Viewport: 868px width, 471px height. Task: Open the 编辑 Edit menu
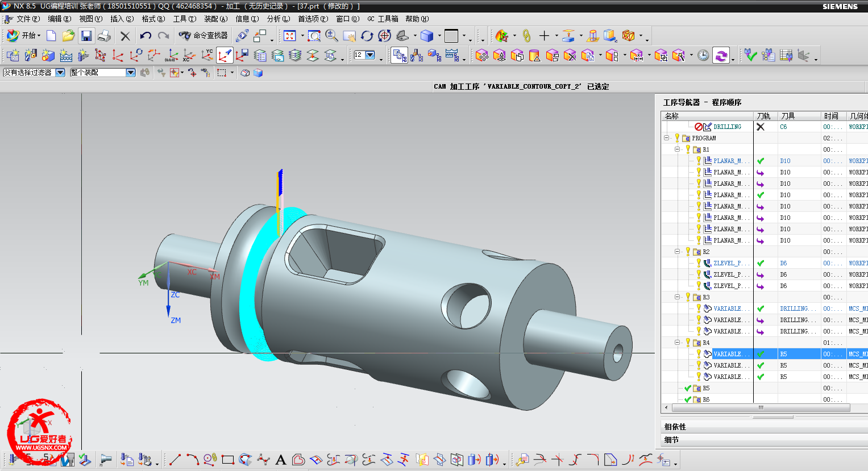[59, 19]
